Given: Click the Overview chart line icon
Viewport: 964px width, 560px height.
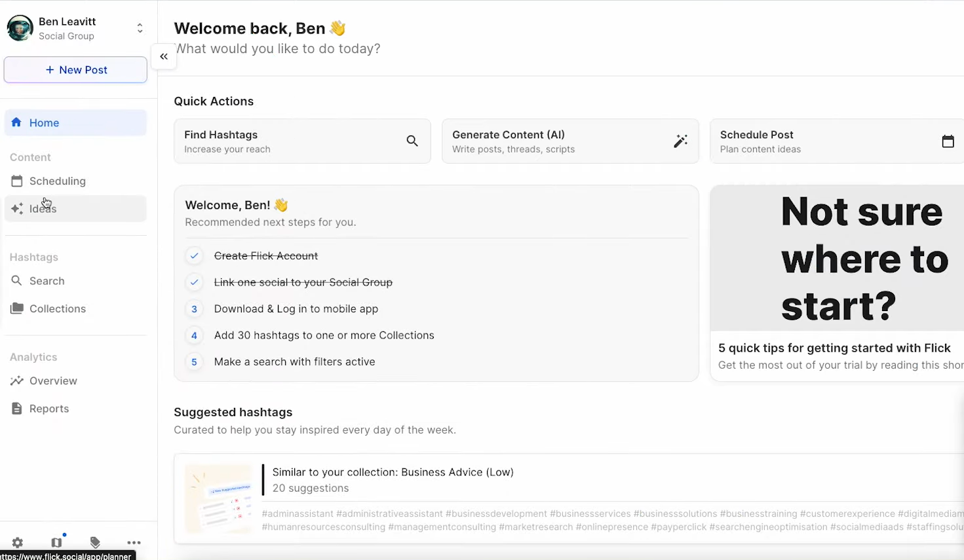Looking at the screenshot, I should tap(17, 381).
